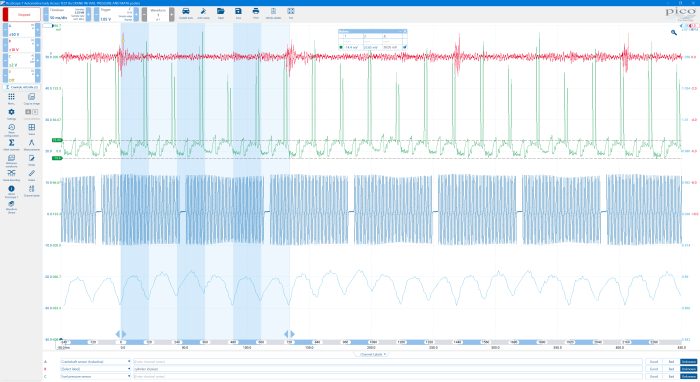Viewport: 700px width, 382px height.
Task: Click channel B description input field
Action: coord(388,369)
